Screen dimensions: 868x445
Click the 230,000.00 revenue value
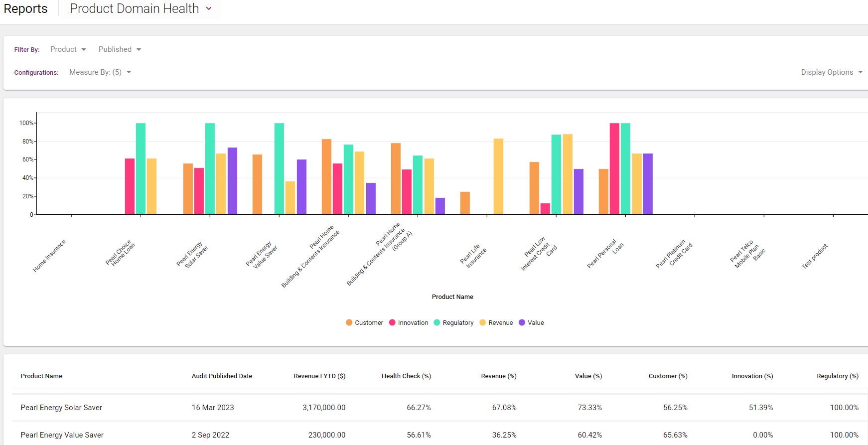pyautogui.click(x=327, y=435)
